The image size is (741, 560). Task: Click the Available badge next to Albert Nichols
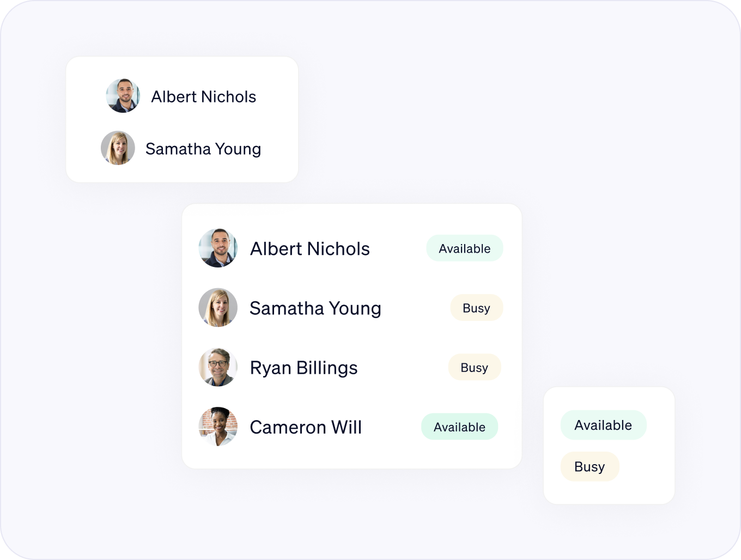[464, 248]
